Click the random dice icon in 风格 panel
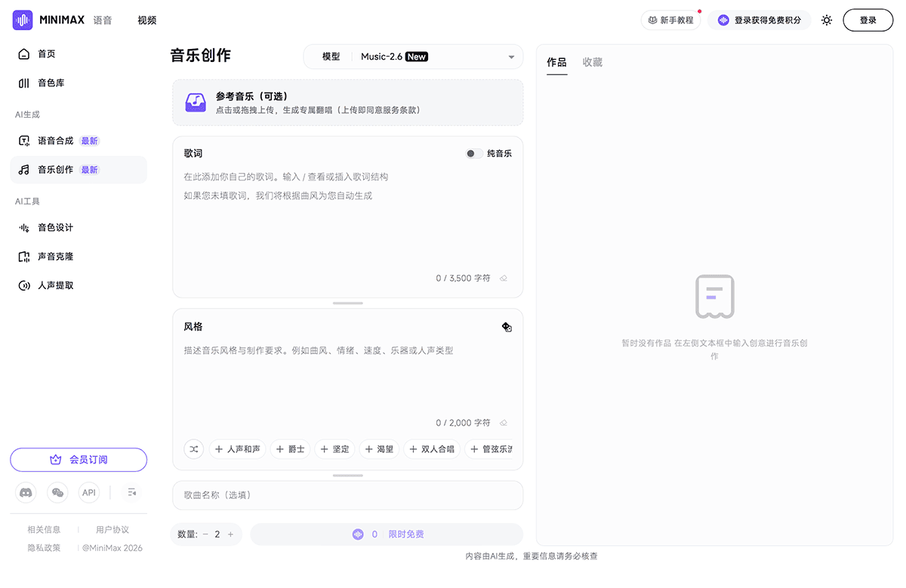The height and width of the screenshot is (588, 906). pos(507,327)
